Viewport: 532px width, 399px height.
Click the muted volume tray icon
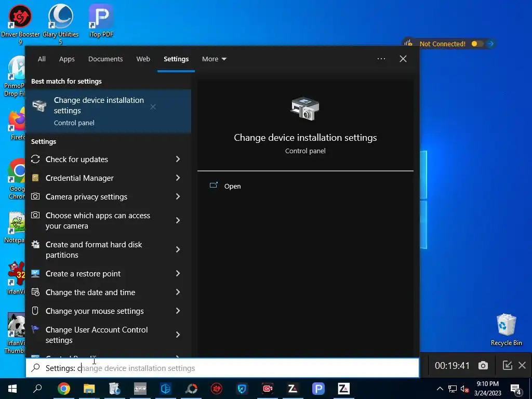pos(465,389)
